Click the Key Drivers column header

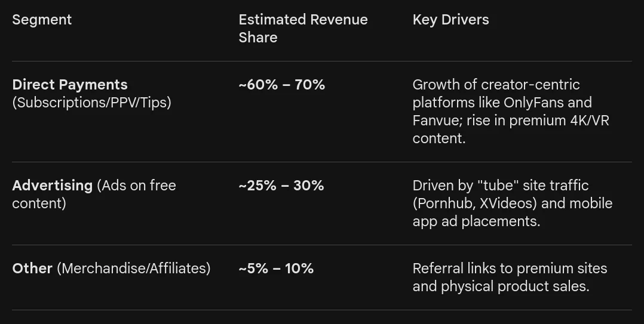point(450,20)
